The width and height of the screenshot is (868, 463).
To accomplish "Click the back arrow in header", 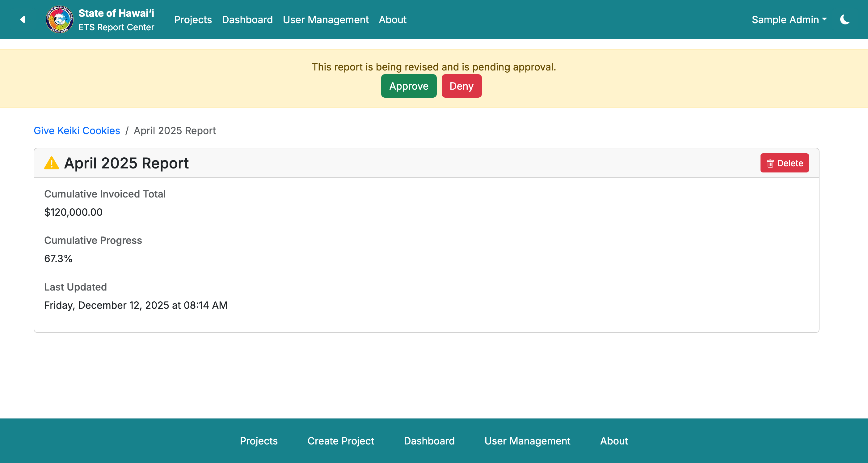I will [23, 19].
